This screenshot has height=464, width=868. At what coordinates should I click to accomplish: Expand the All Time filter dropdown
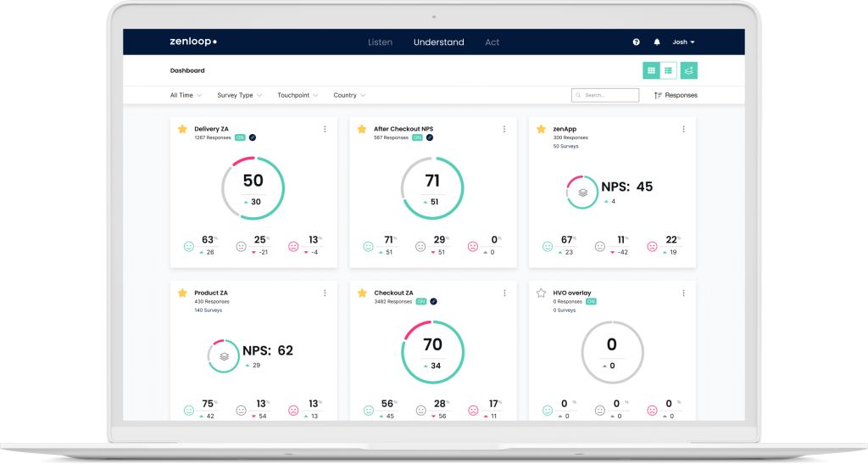pos(186,95)
